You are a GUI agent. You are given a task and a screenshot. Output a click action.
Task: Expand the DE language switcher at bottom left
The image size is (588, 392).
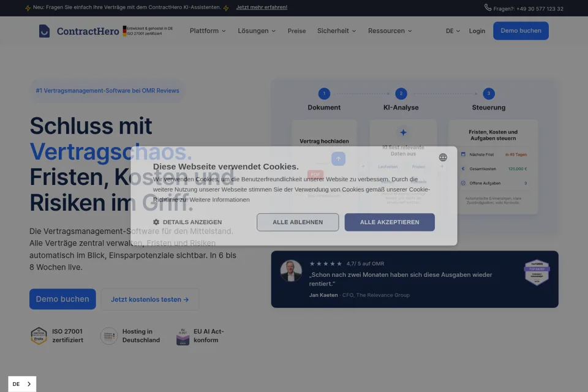(x=22, y=384)
